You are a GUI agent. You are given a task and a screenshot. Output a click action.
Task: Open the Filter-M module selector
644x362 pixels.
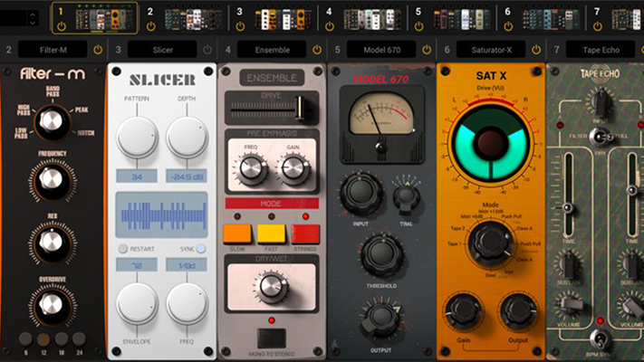coord(53,50)
